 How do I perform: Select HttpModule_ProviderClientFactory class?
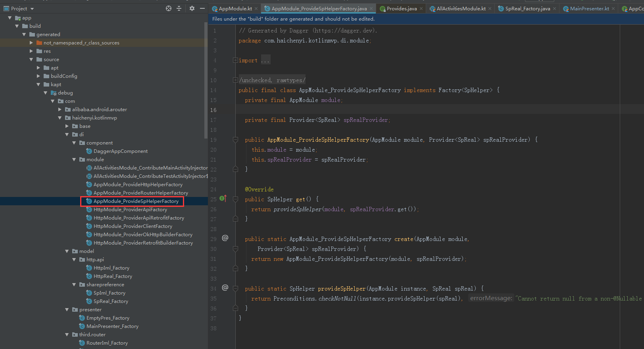click(133, 226)
